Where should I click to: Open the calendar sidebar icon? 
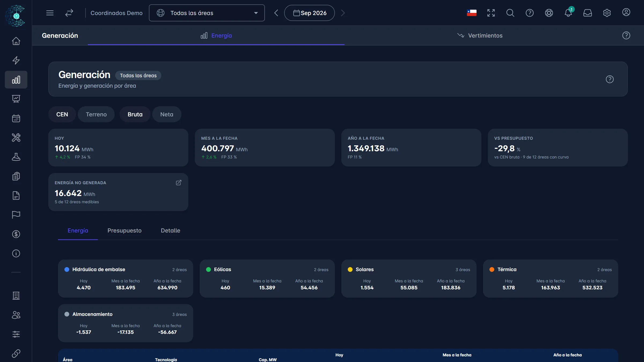click(16, 118)
